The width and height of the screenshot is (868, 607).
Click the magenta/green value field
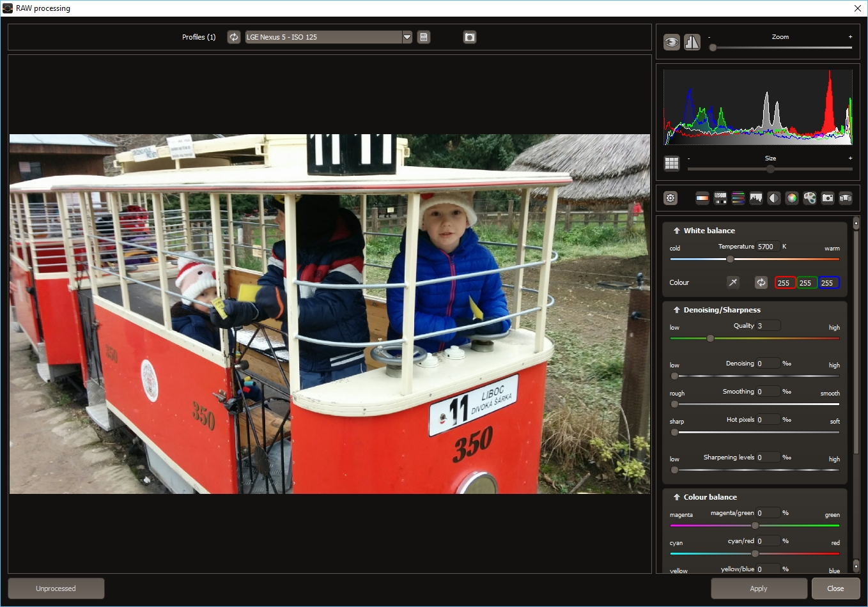click(768, 513)
